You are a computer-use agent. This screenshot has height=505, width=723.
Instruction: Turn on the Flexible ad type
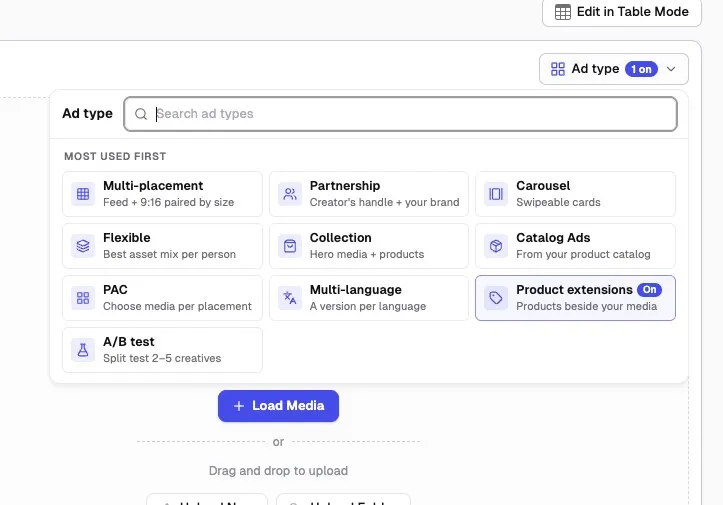point(162,246)
